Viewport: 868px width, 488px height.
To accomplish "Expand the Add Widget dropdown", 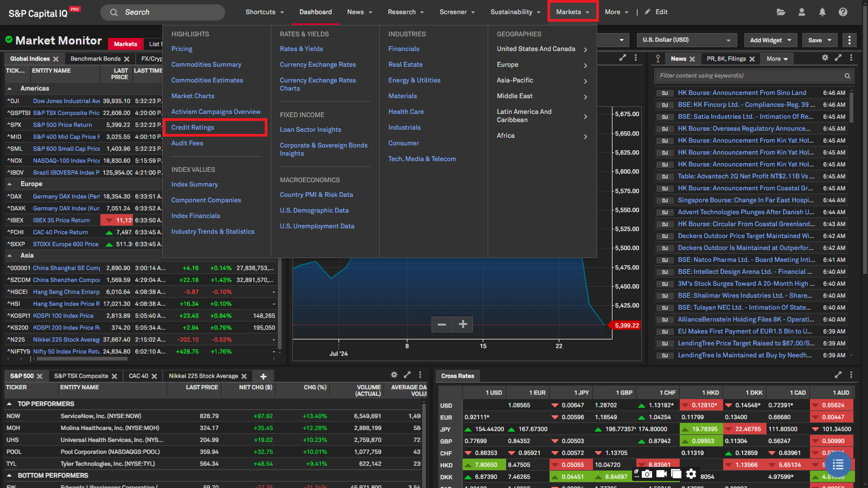I will click(x=770, y=40).
